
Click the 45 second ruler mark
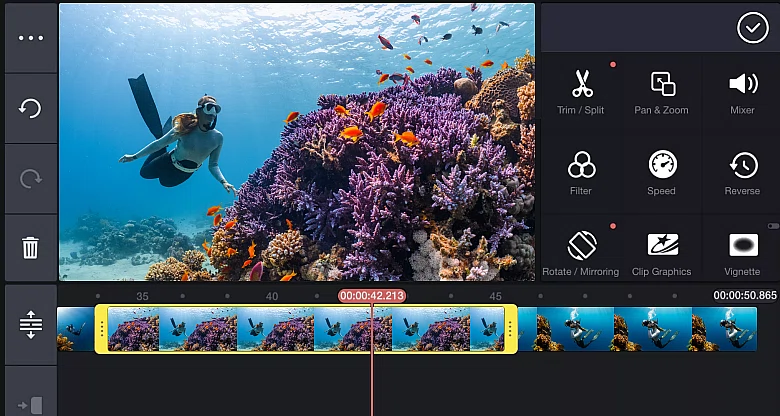495,297
